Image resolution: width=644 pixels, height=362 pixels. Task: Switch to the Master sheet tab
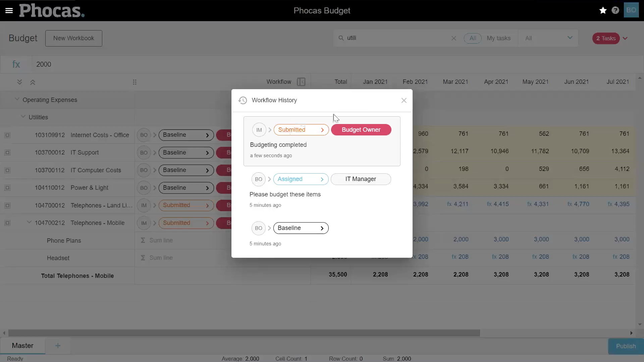coord(22,346)
